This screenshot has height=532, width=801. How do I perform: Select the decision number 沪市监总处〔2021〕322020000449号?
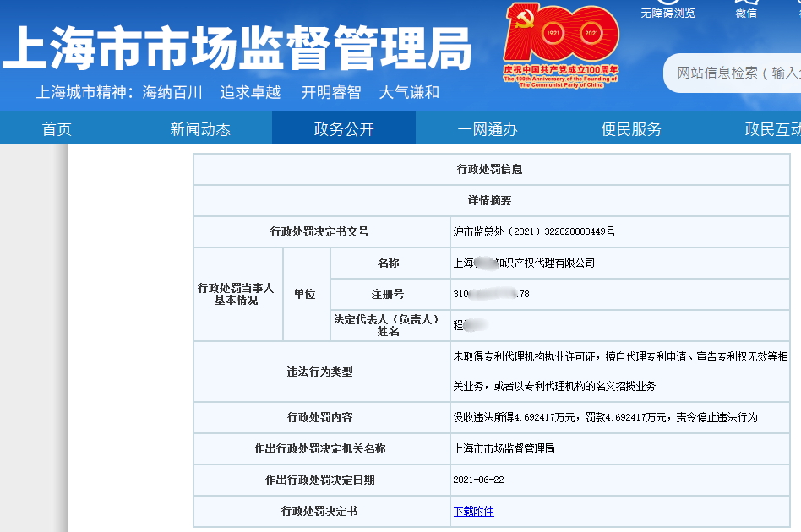tap(534, 231)
